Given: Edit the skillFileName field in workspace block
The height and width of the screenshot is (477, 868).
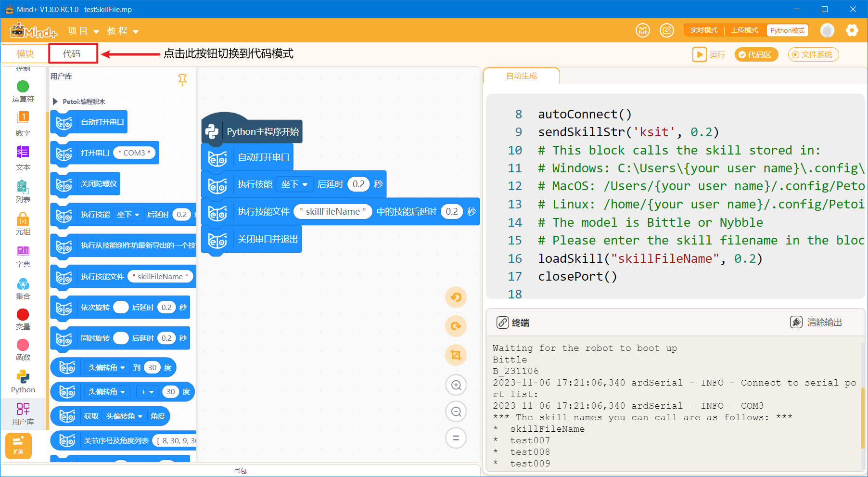Looking at the screenshot, I should pyautogui.click(x=332, y=212).
